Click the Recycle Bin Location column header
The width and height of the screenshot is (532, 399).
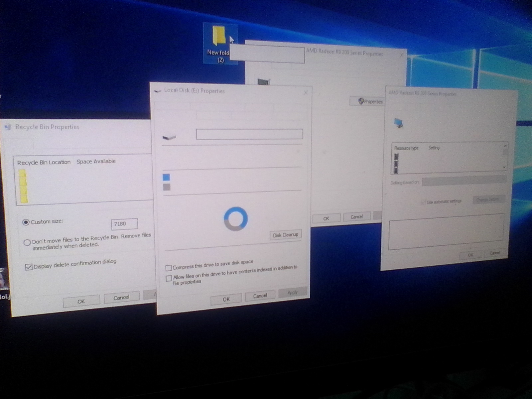pos(44,162)
